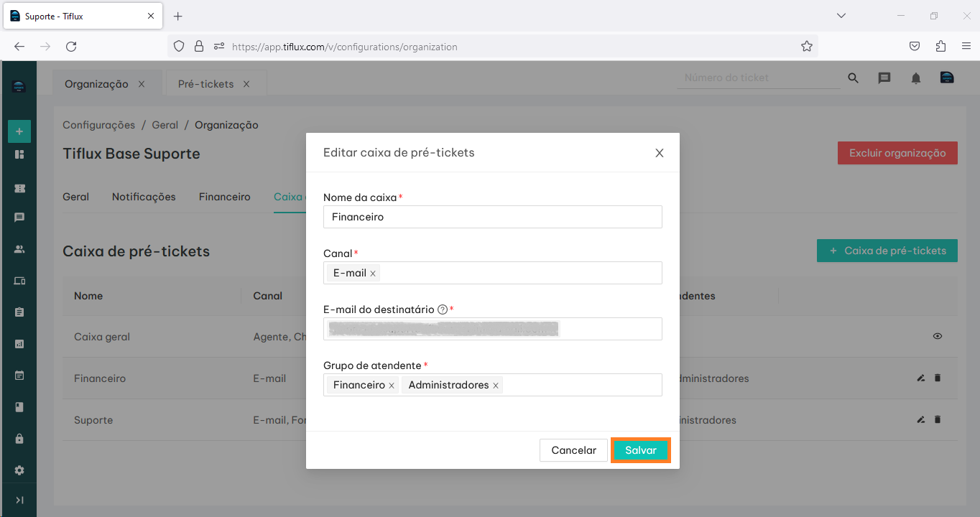Switch to the Pré-tickets tab

206,84
